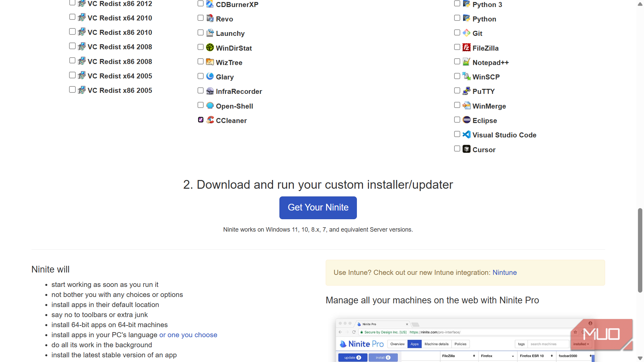Click the Cursor app icon

[x=467, y=149]
